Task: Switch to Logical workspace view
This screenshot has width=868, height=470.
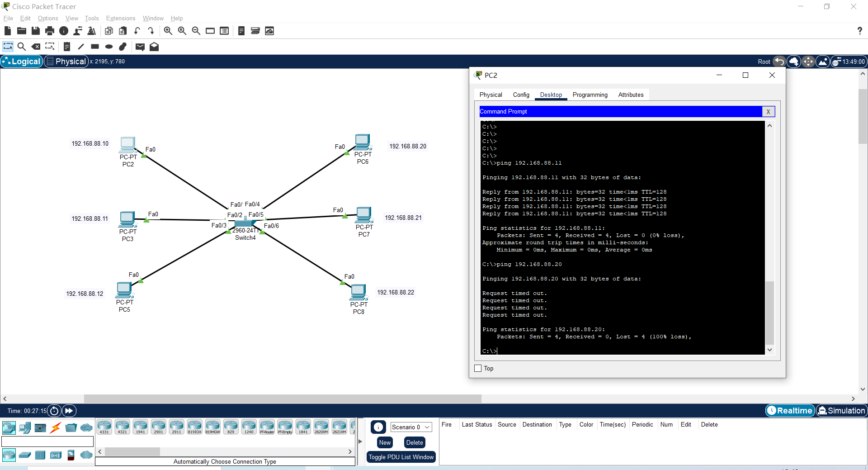Action: coord(22,62)
